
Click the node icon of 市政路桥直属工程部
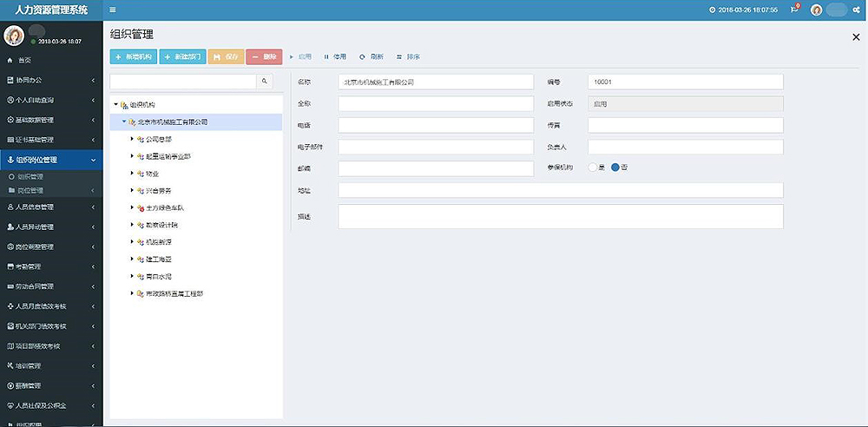(x=141, y=293)
